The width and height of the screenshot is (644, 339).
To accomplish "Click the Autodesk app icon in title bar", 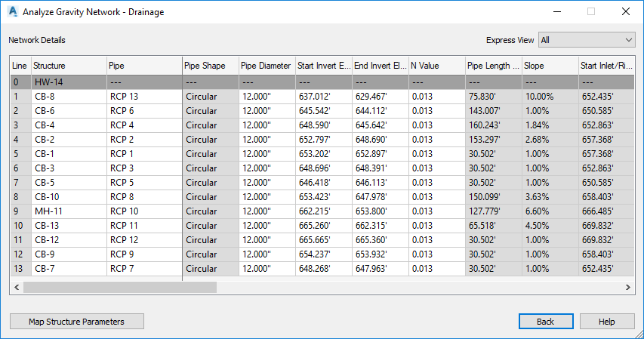I will [x=13, y=11].
